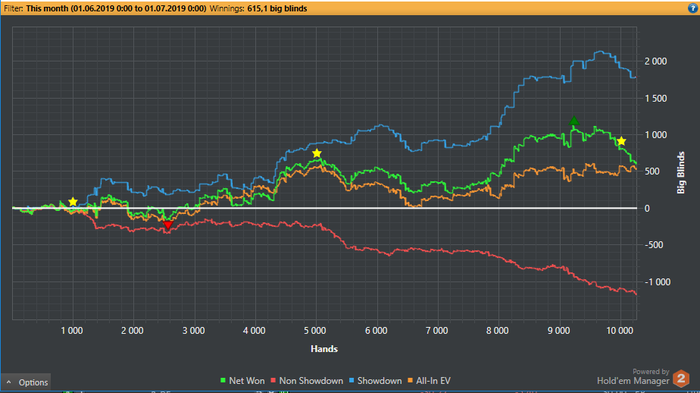Click the '1 500' y-axis label

655,99
